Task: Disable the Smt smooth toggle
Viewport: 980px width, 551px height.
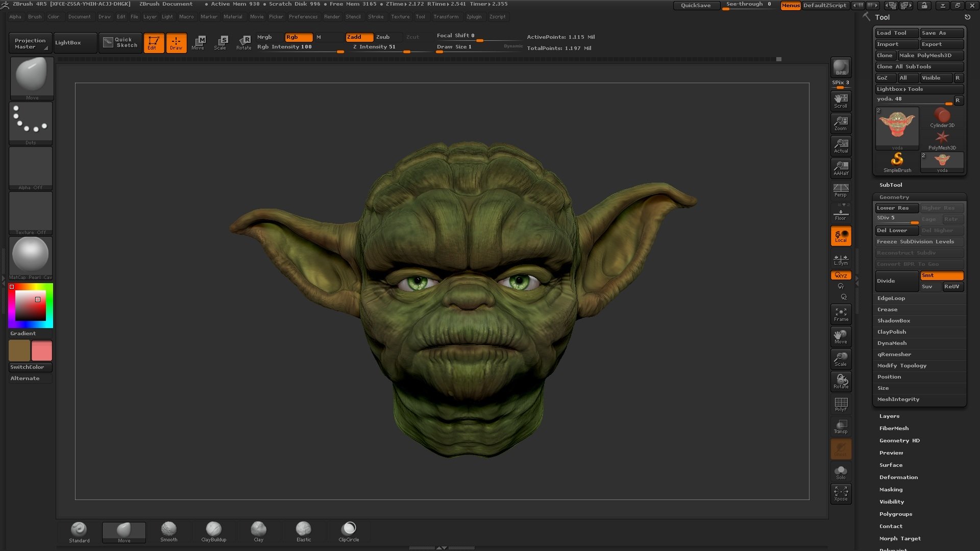Action: pos(941,275)
